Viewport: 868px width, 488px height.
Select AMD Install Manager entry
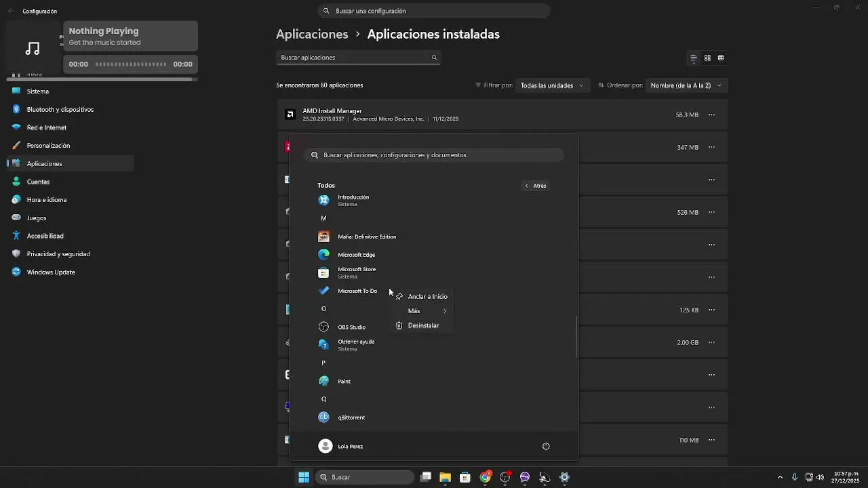tap(502, 115)
